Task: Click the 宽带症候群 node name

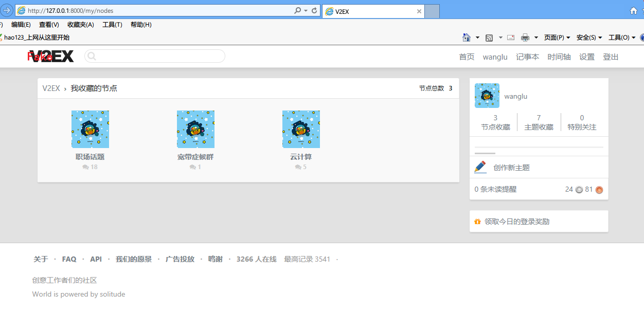Action: coord(195,157)
